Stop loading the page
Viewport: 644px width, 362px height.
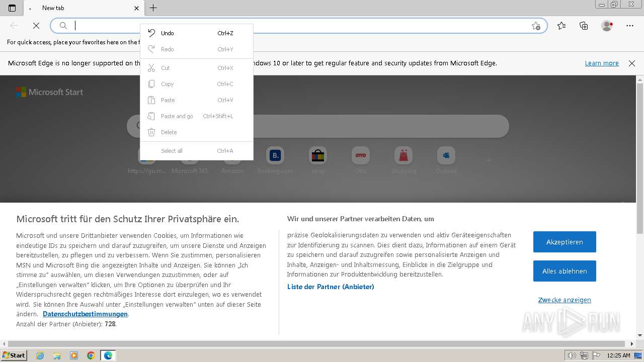pyautogui.click(x=36, y=26)
